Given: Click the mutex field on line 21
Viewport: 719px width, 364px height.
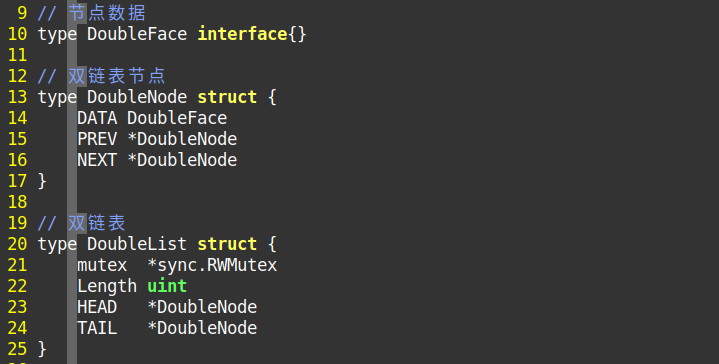Looking at the screenshot, I should [102, 265].
